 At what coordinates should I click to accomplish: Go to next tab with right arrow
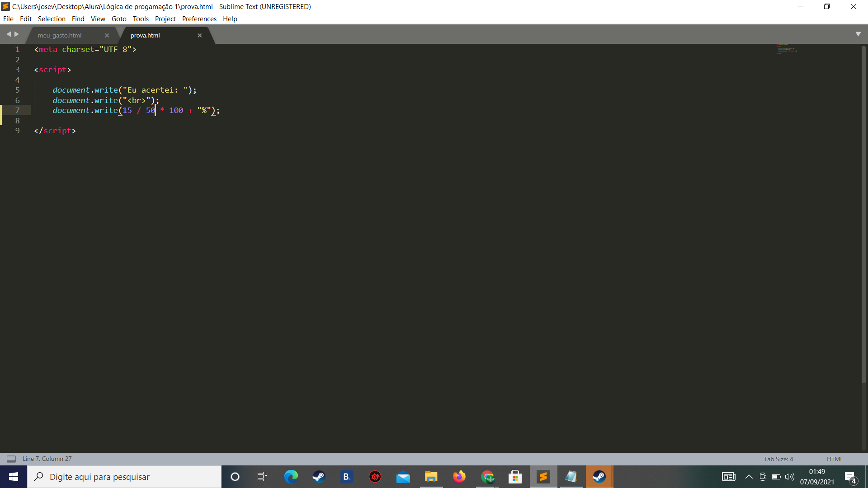tap(17, 34)
